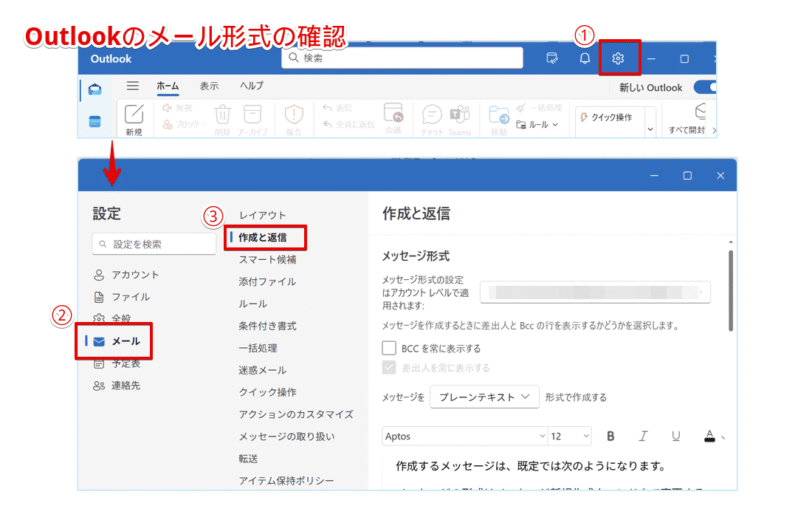Click the 無視 ignore button
Screen dimensions: 812x517
click(x=178, y=108)
